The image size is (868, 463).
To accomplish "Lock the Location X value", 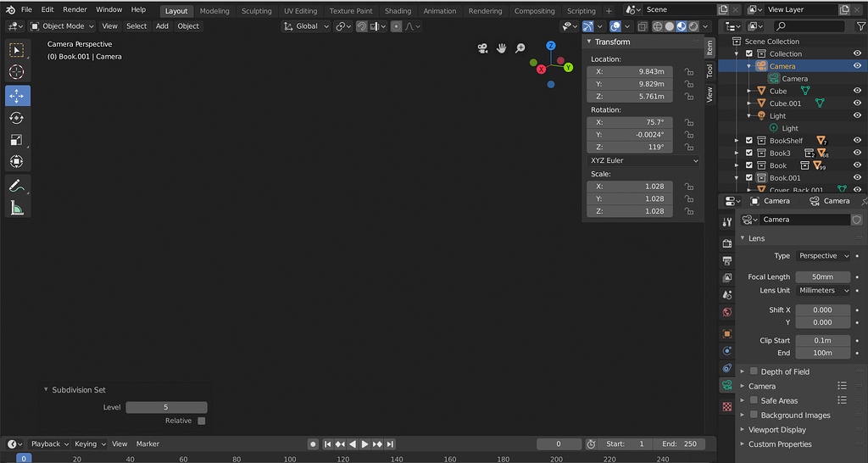I will point(688,71).
